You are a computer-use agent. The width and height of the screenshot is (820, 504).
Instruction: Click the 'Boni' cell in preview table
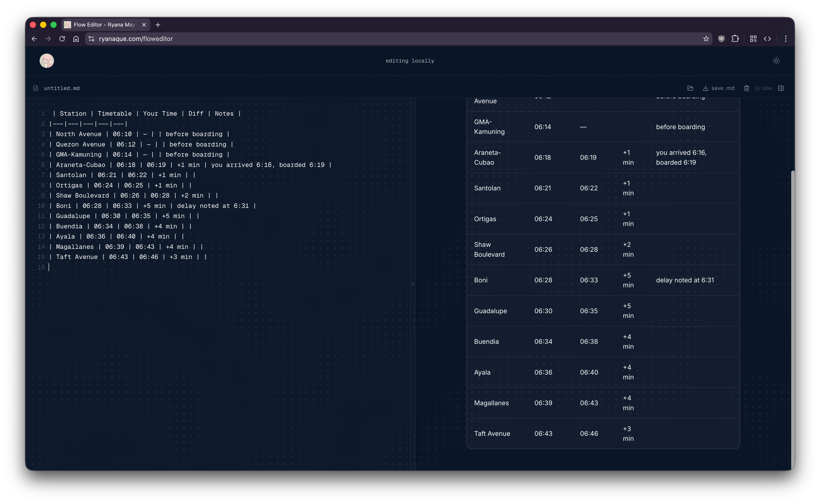coord(480,280)
